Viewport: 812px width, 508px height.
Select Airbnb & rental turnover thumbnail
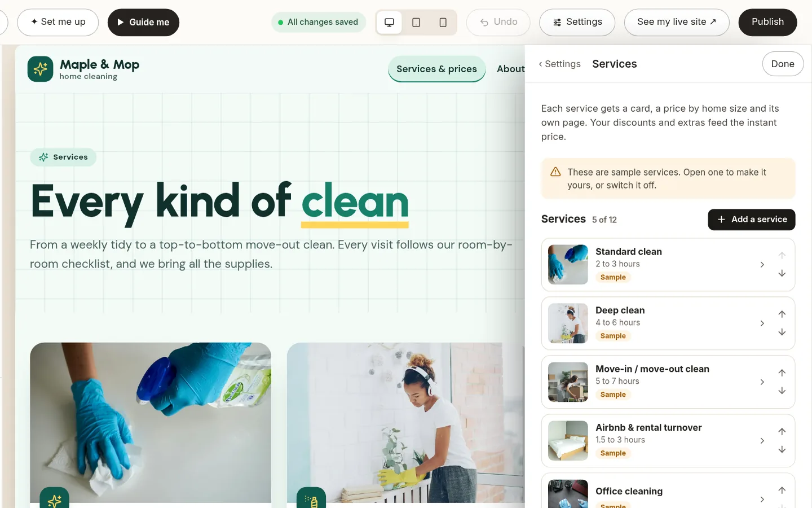[568, 441]
